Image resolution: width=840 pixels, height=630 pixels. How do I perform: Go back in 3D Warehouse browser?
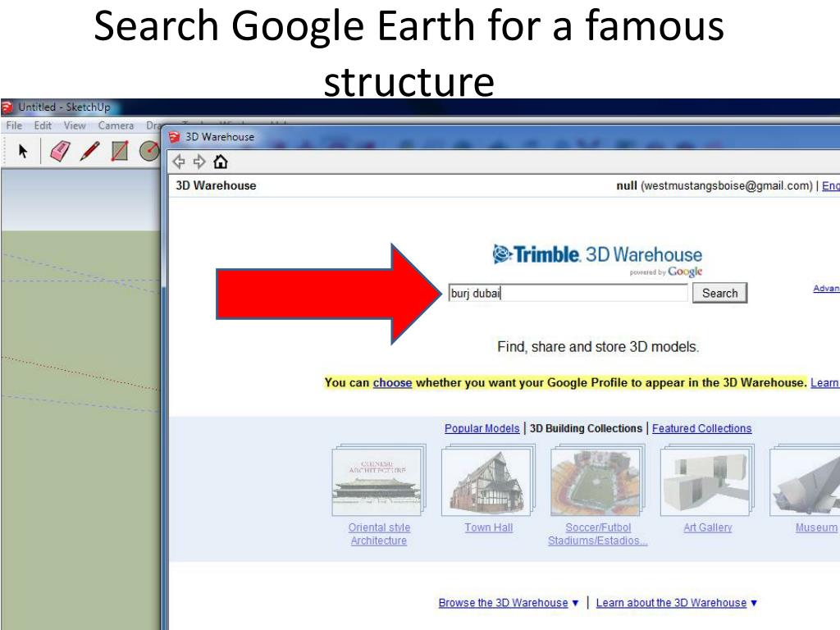(x=179, y=162)
